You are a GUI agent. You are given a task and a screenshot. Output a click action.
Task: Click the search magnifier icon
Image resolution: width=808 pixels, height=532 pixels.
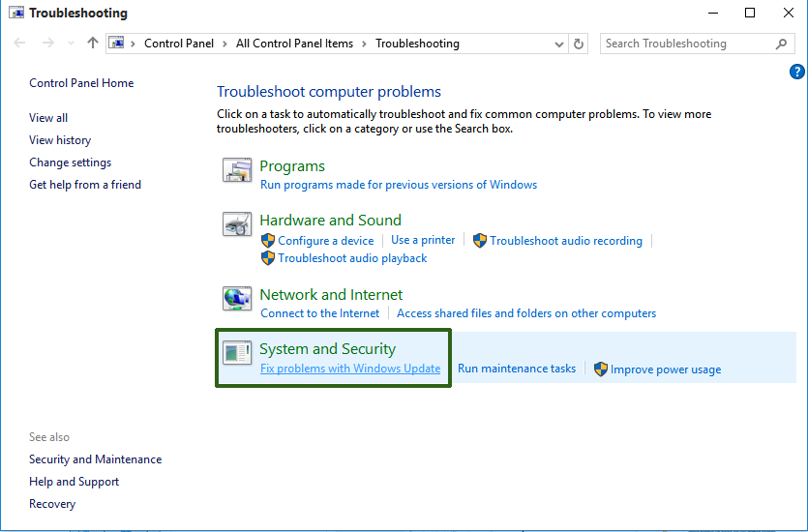point(781,44)
